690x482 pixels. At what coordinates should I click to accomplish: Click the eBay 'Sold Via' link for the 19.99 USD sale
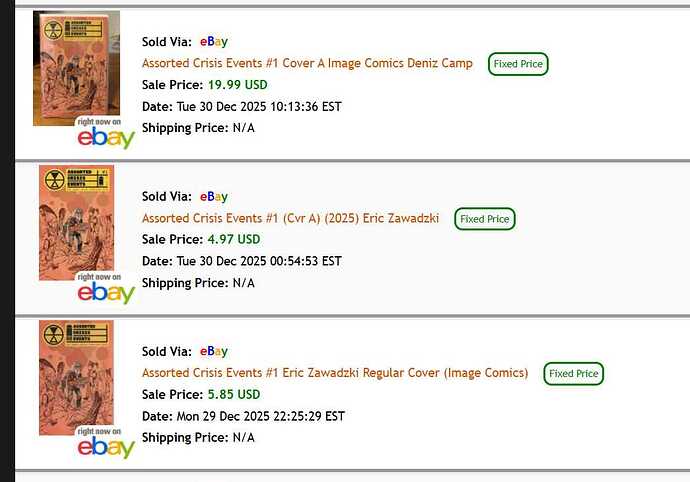[x=214, y=42]
